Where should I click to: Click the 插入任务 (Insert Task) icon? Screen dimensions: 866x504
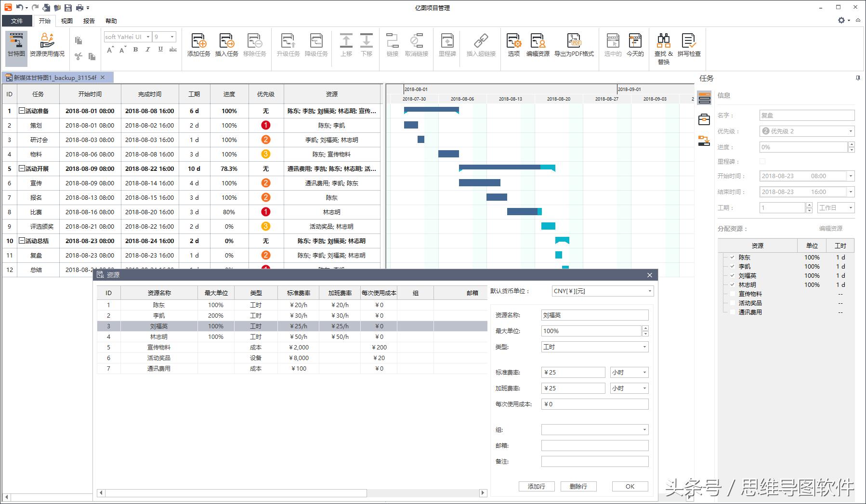point(226,45)
